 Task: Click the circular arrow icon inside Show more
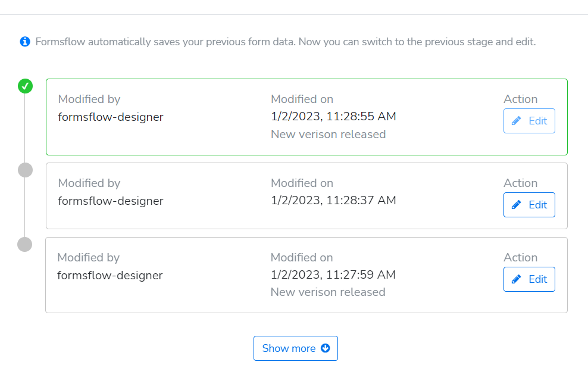coord(325,348)
